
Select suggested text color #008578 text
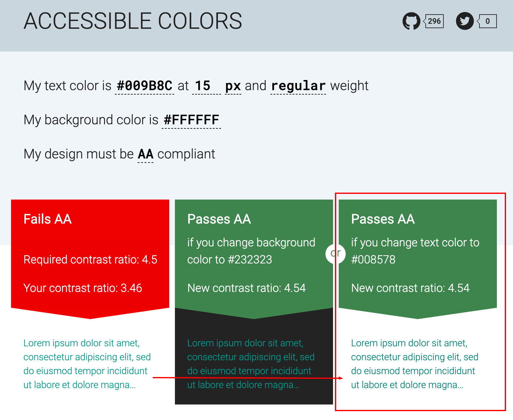click(373, 259)
